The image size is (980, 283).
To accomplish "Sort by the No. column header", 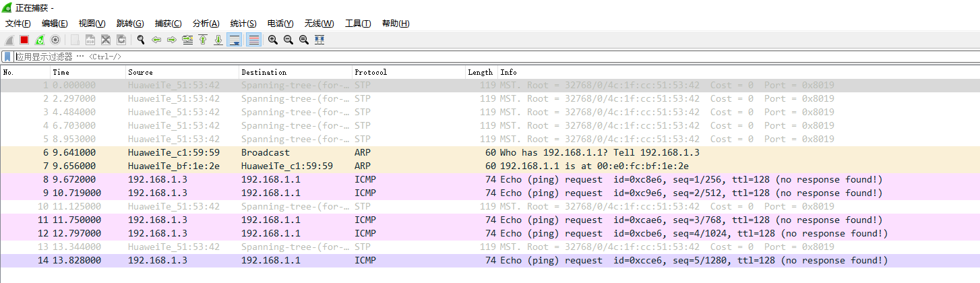I will coord(26,72).
